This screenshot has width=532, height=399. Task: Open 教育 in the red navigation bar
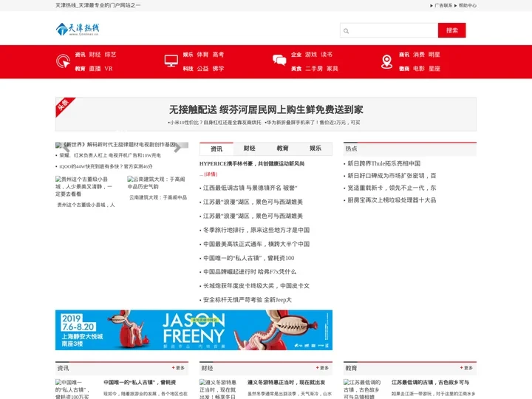80,69
